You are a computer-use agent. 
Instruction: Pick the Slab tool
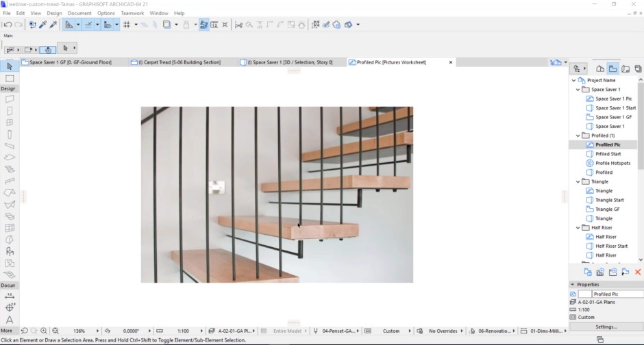pos(10,157)
